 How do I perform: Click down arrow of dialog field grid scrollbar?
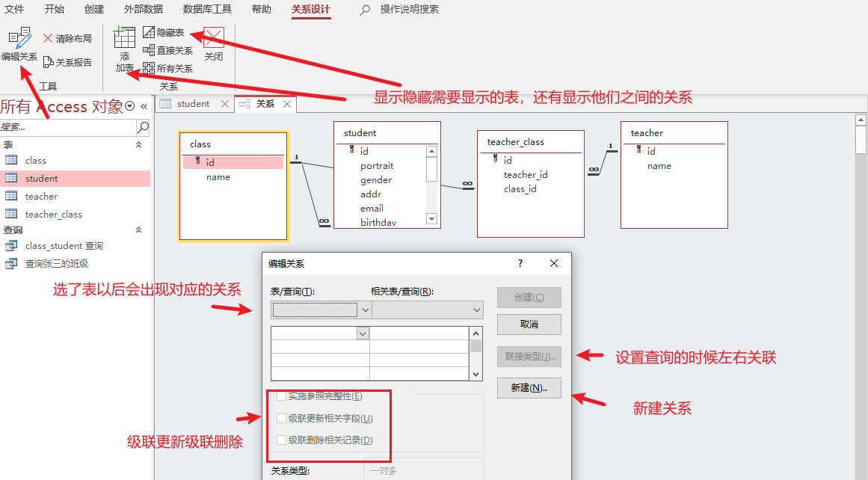(475, 375)
